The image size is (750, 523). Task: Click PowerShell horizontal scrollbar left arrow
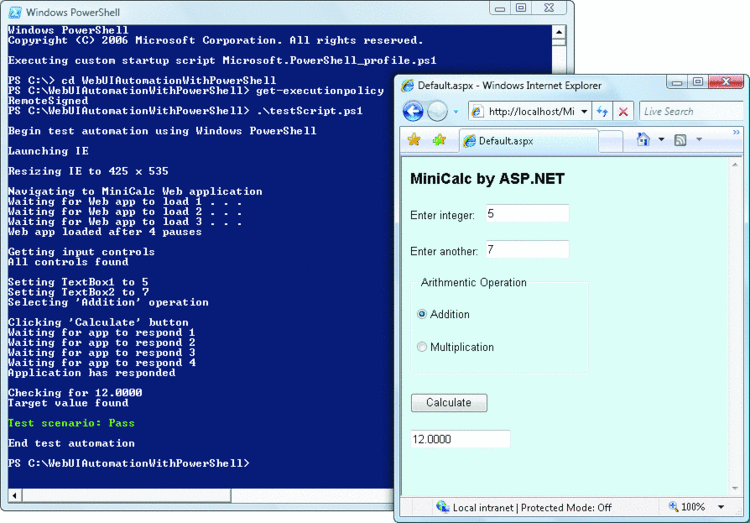click(x=15, y=495)
